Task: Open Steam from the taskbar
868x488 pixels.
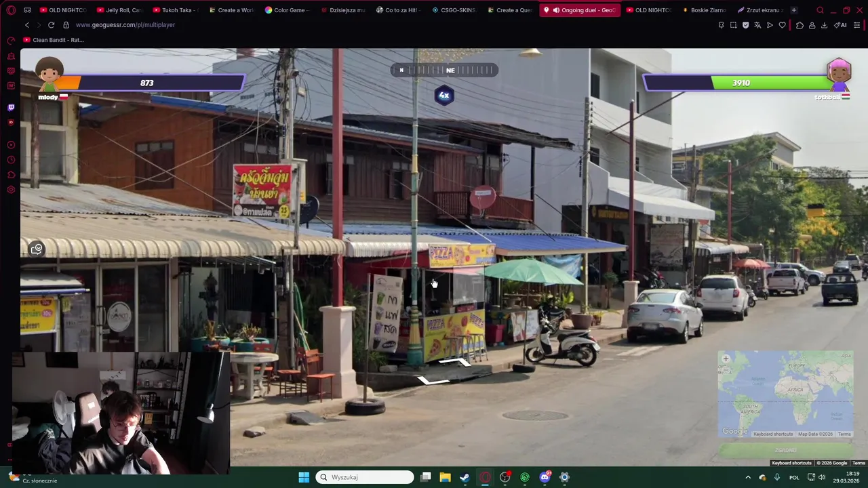Action: click(465, 477)
